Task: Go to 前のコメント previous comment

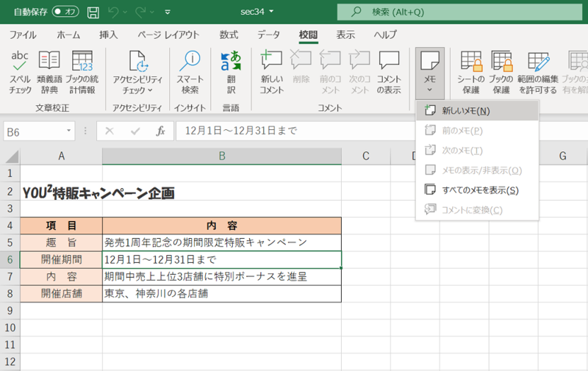Action: point(330,72)
